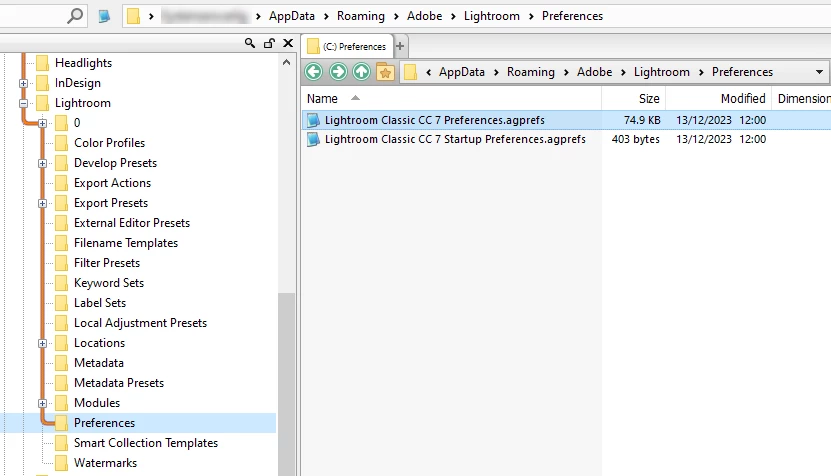Select the Watermarks folder

point(105,463)
